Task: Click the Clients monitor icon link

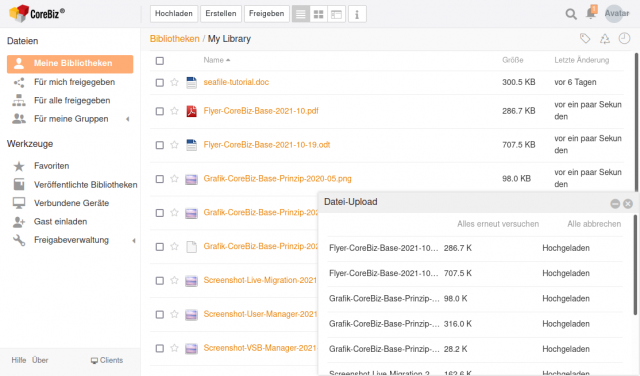Action: 107,360
